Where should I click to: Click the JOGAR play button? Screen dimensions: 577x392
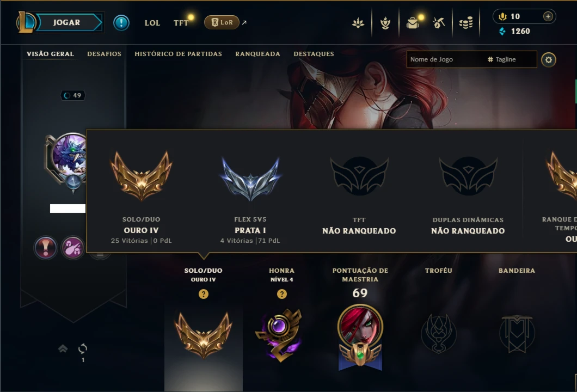[x=66, y=22]
